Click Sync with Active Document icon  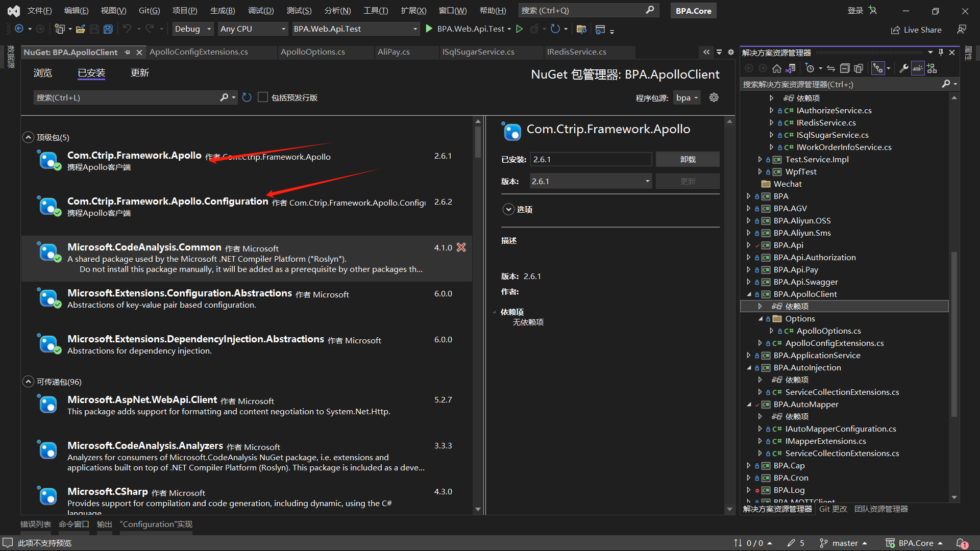click(831, 68)
